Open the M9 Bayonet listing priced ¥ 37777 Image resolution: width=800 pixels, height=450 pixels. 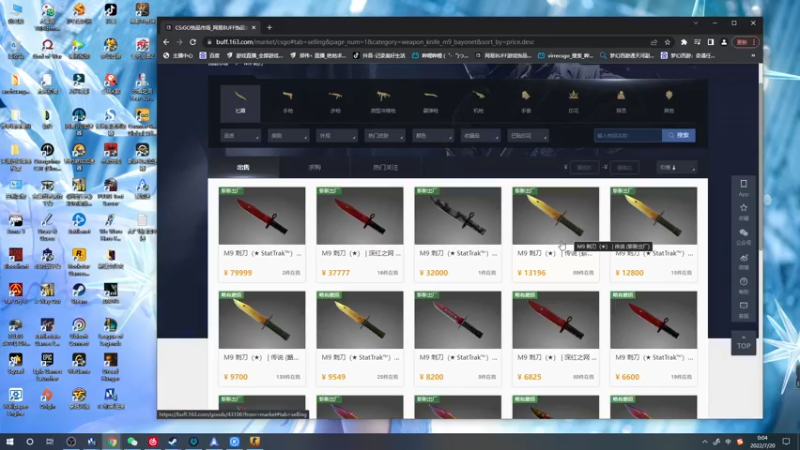360,234
